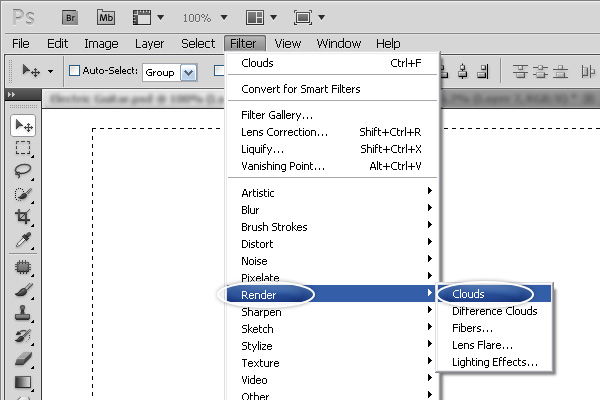Image resolution: width=600 pixels, height=400 pixels.
Task: Close the open Filter menu
Action: pos(245,44)
